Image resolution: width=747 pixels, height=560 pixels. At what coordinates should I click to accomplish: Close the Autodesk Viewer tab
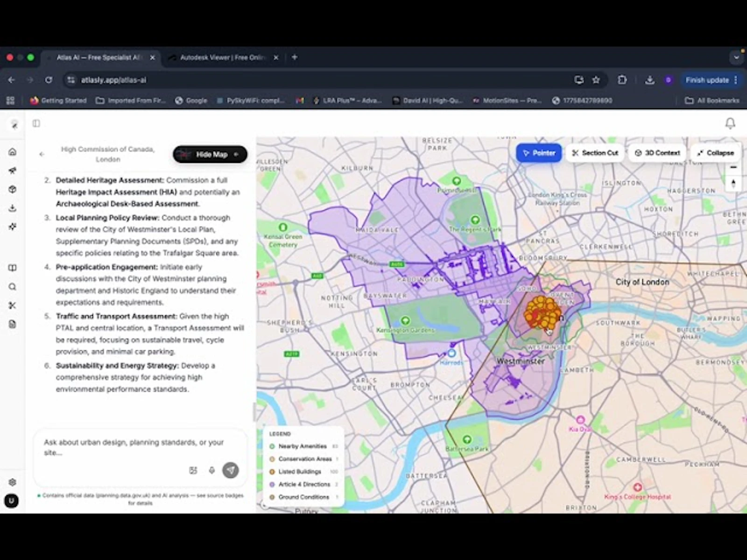[x=276, y=57]
